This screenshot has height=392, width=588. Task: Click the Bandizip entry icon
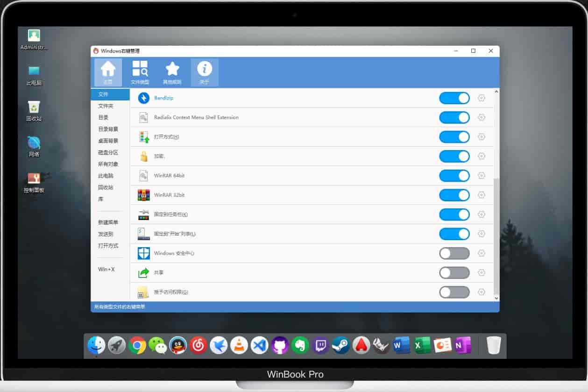point(143,98)
